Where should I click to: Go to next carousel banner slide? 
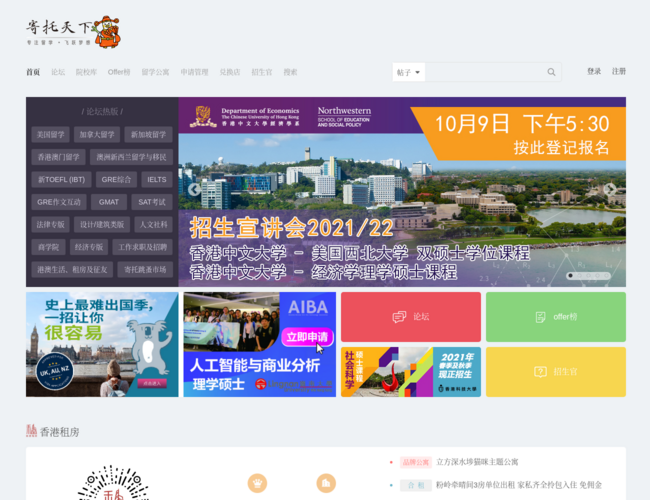610,189
